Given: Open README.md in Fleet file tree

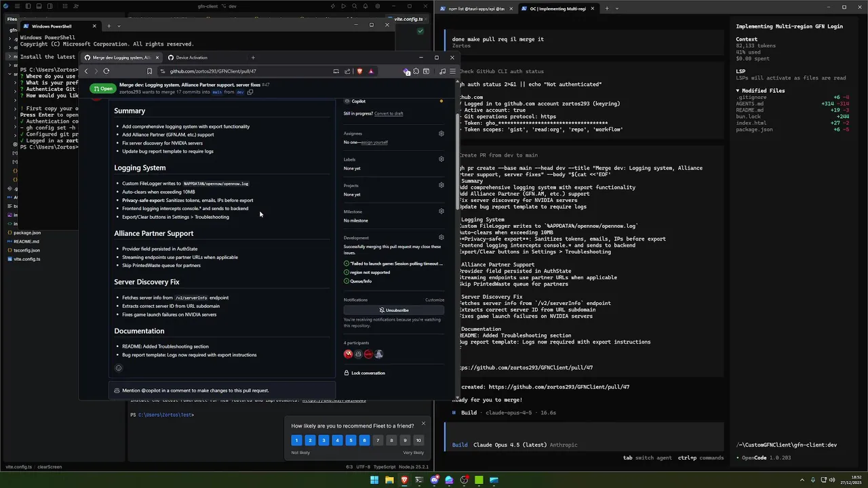Looking at the screenshot, I should 26,241.
